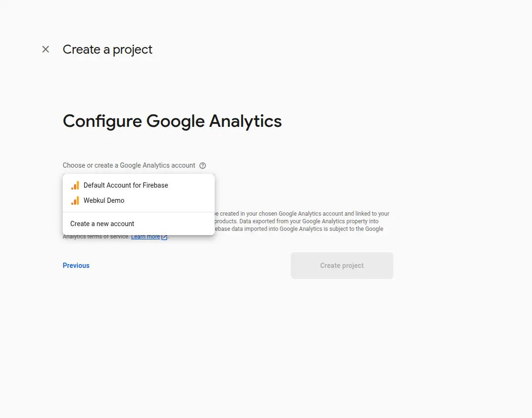Click the analytics icon beside Webkul Demo

pos(75,200)
